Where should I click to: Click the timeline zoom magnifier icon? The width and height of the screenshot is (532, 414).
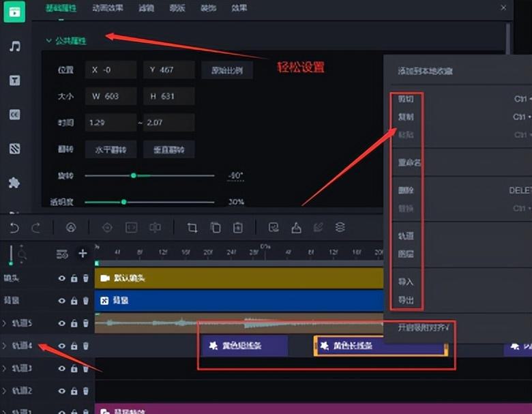point(22,254)
